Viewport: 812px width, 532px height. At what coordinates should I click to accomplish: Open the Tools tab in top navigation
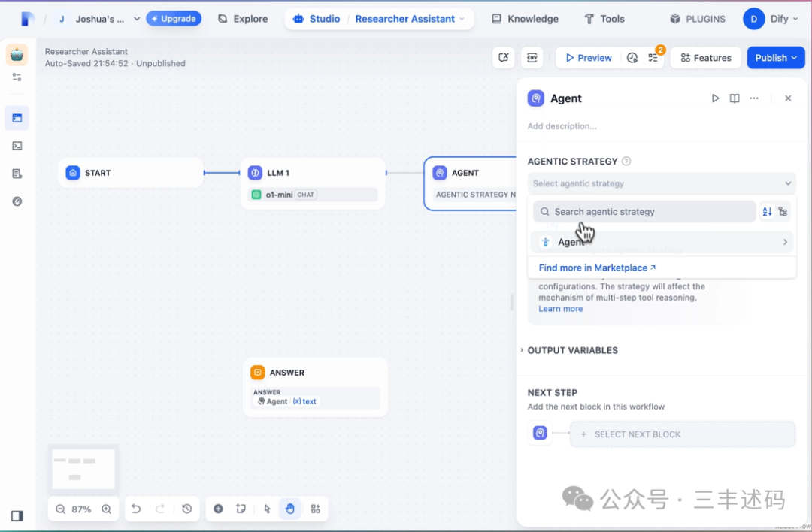click(x=604, y=19)
